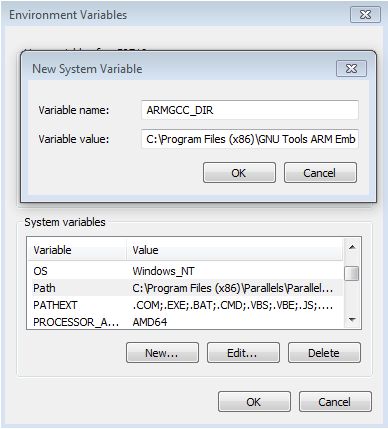Screen dimensions: 388x429
Task: Click scrollbar down arrow in system variables
Action: (352, 320)
